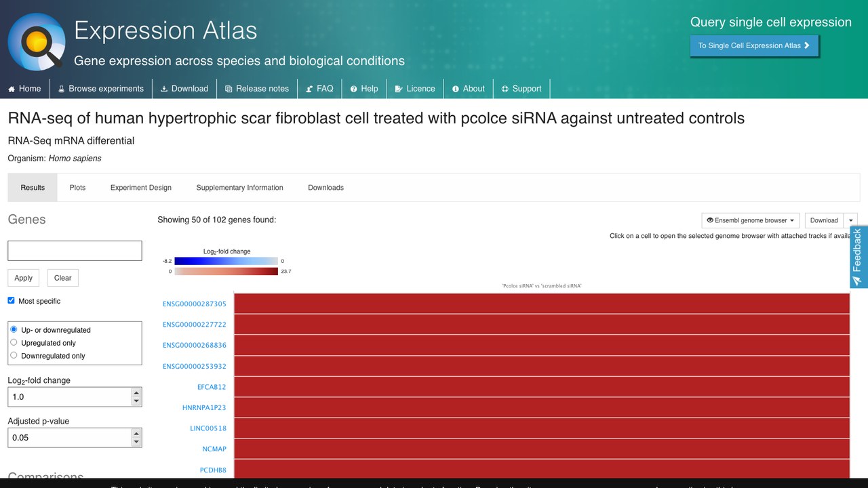
Task: Open the Experiment Design tab
Action: (x=141, y=188)
